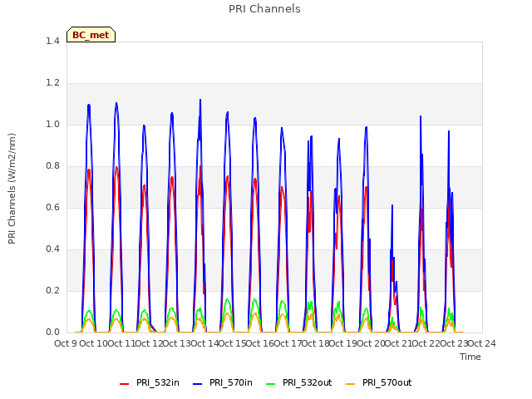Click the blue PRI_570in legend swatch

click(198, 383)
